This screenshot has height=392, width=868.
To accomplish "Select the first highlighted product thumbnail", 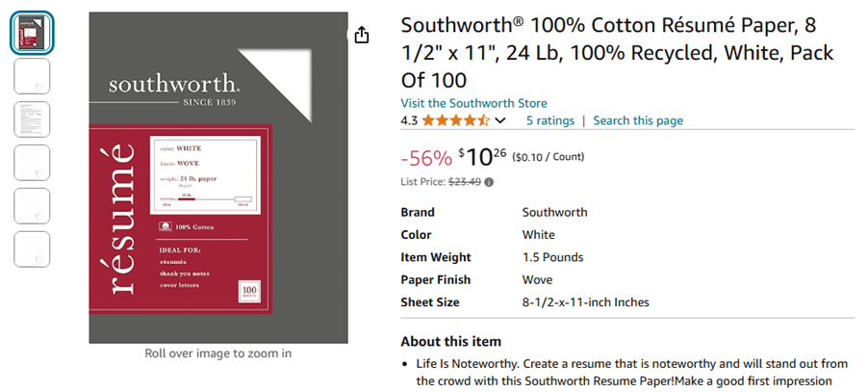I will coord(32,33).
